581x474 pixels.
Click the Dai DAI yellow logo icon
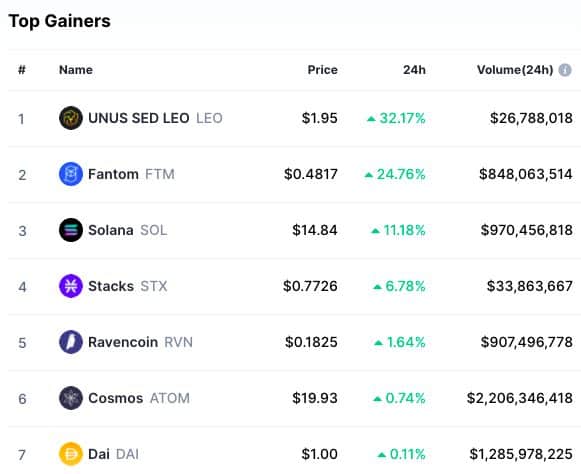(x=71, y=454)
